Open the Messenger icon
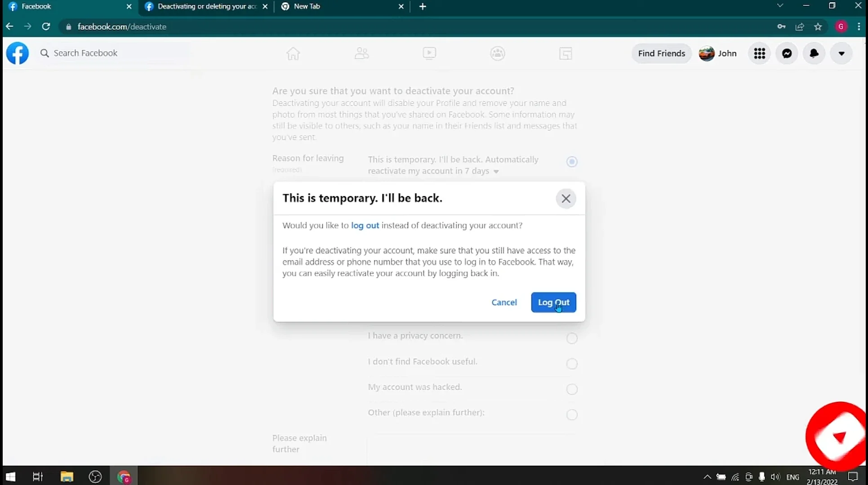The height and width of the screenshot is (485, 868). click(x=787, y=53)
